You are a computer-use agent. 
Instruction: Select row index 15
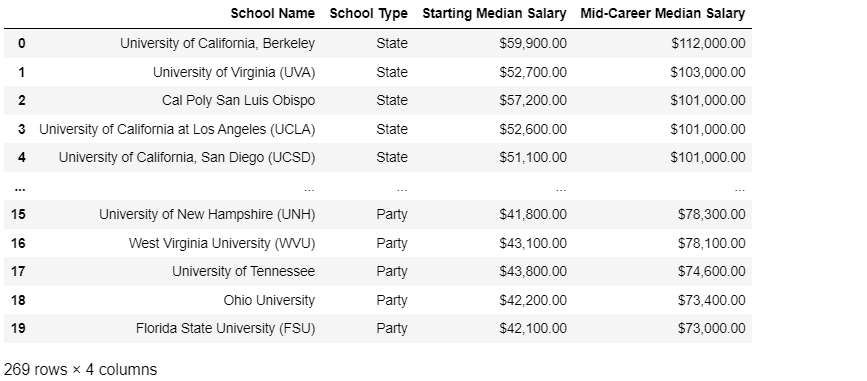pyautogui.click(x=18, y=215)
